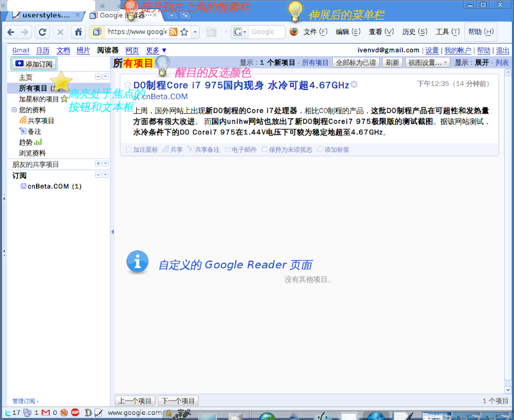
Task: Bookmark this page with the star icon
Action: (x=184, y=31)
